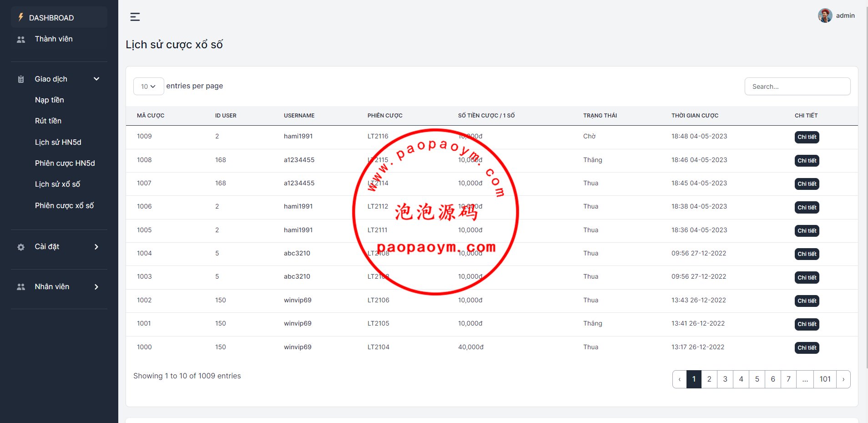Open Phiên cược HN5d in sidebar

coord(65,163)
